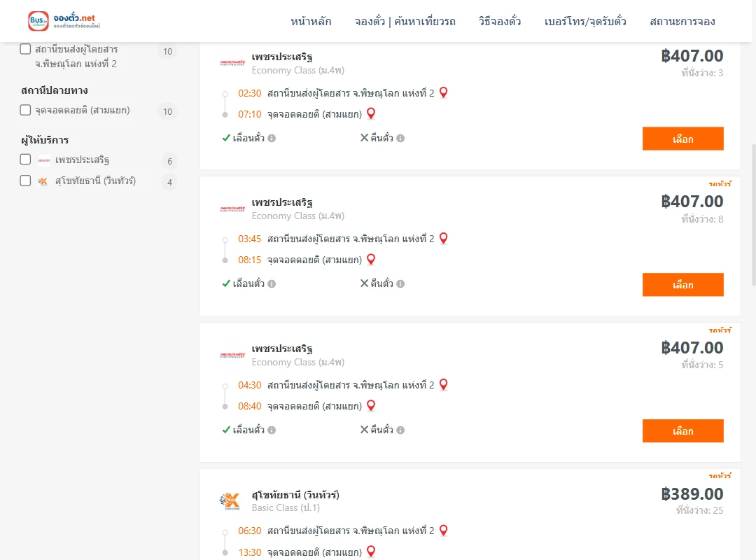
Task: Open the map pin for the 06:30 departure station
Action: click(x=444, y=531)
